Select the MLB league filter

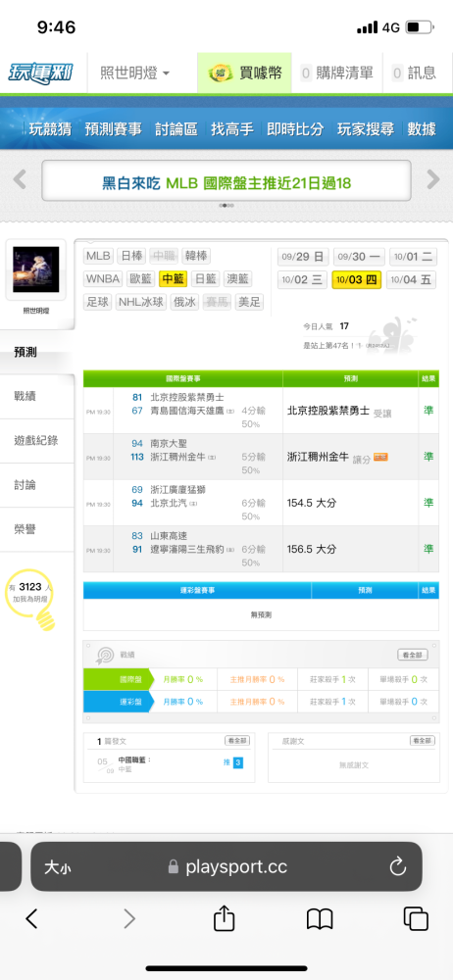click(x=98, y=256)
